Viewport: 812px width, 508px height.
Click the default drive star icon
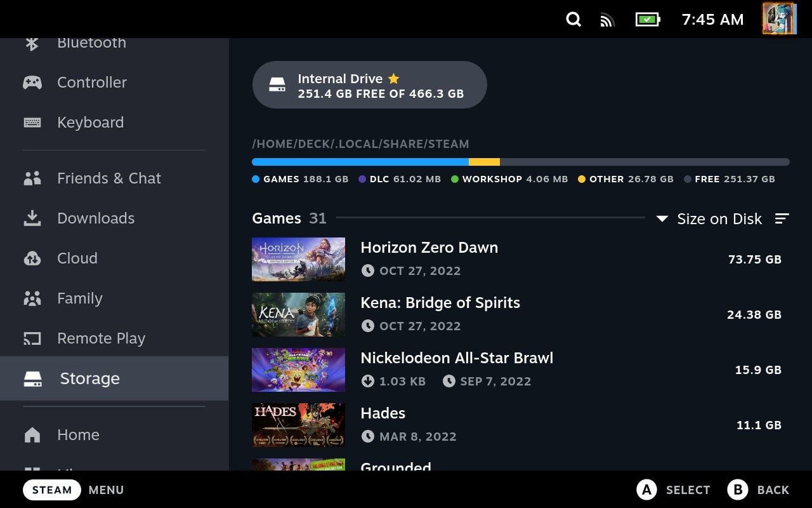click(393, 79)
